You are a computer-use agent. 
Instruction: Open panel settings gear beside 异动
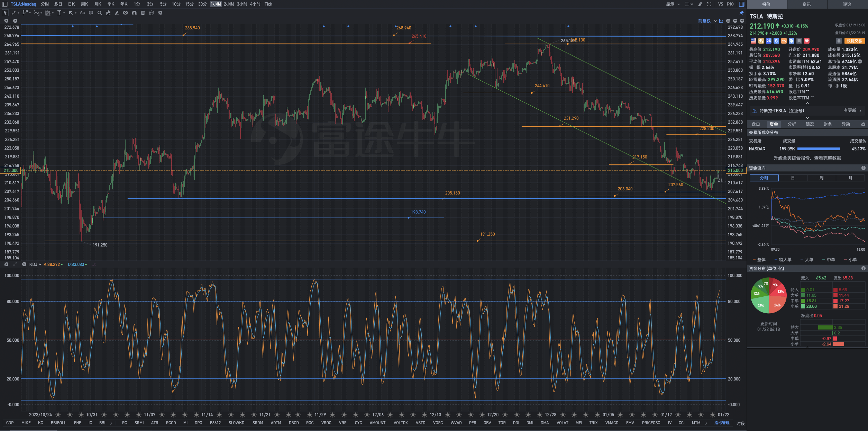click(x=863, y=124)
